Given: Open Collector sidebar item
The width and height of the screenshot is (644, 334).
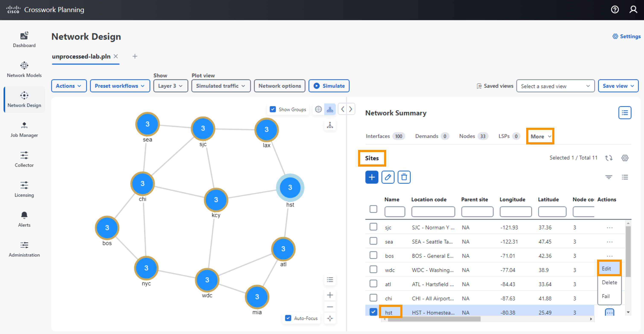Looking at the screenshot, I should point(24,160).
